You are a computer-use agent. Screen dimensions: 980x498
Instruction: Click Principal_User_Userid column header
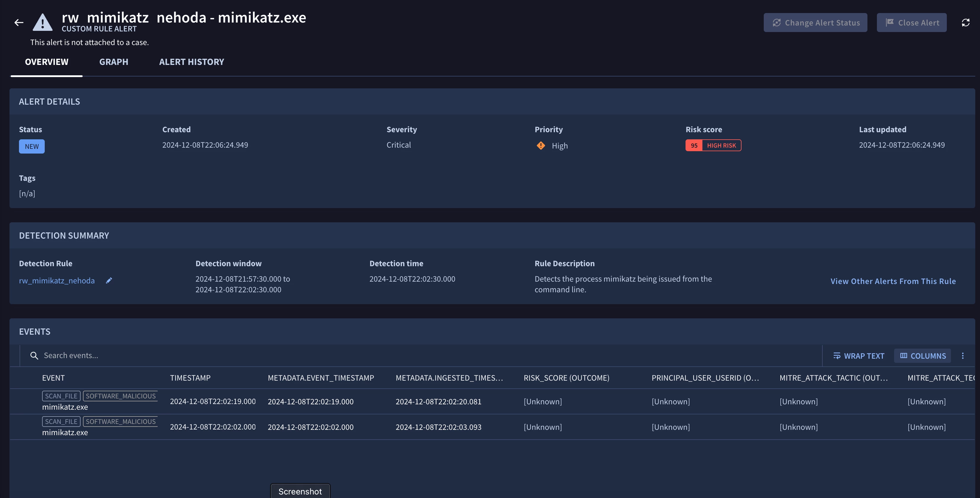(x=705, y=378)
